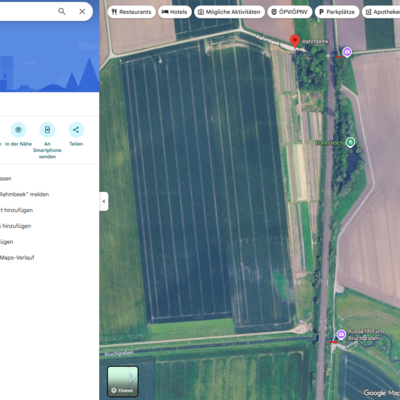Viewport: 400px width, 400px height.
Task: Open the Restaurants filter chip
Action: (x=131, y=12)
